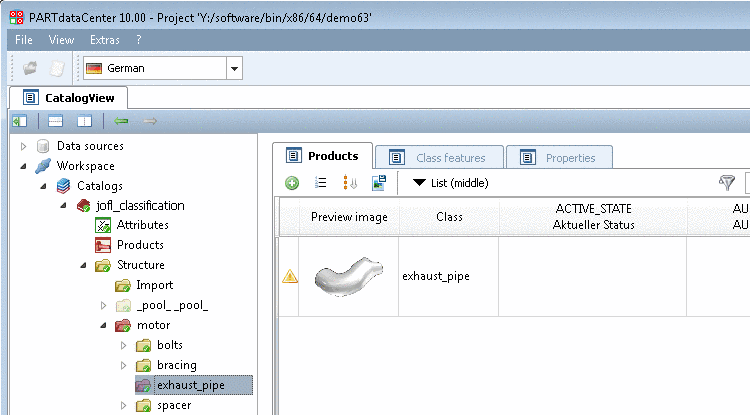Viewport: 750px width, 415px height.
Task: Click the green add product icon
Action: coord(292,183)
